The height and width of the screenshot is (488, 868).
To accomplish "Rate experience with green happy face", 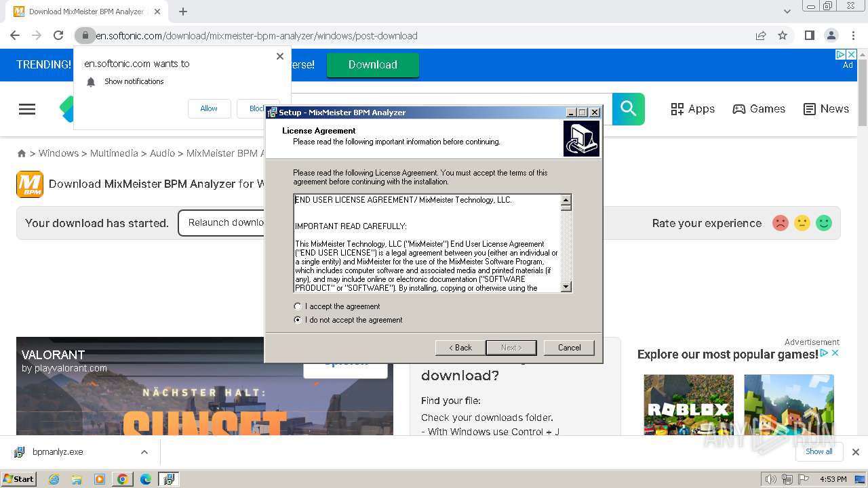I will pos(824,223).
